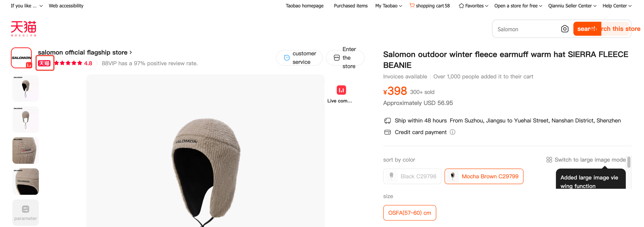This screenshot has width=644, height=227.
Task: Expand the My Taobao dropdown
Action: (389, 6)
